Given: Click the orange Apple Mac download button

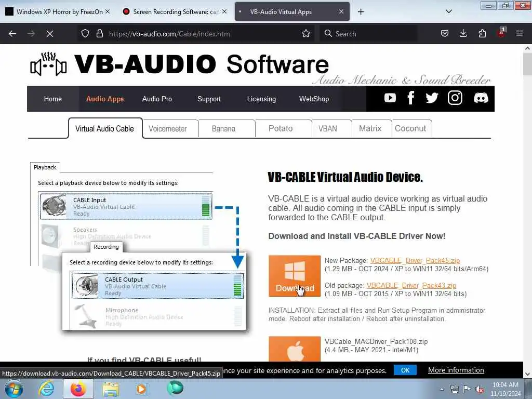Looking at the screenshot, I should tap(295, 349).
